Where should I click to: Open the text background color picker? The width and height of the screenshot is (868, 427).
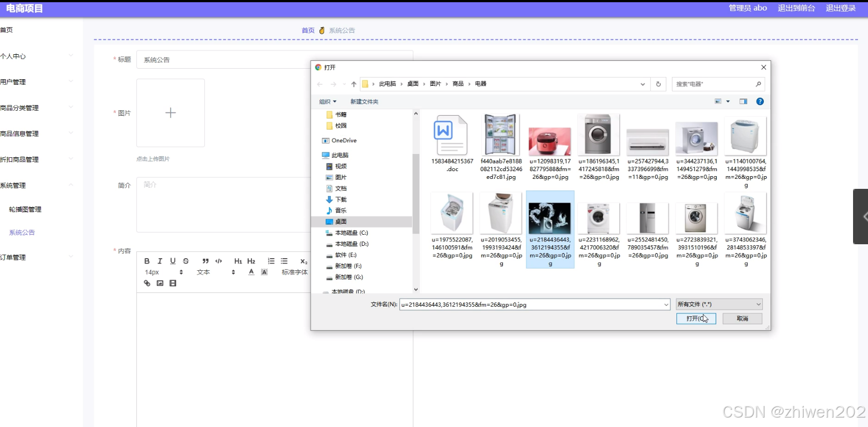pyautogui.click(x=264, y=272)
